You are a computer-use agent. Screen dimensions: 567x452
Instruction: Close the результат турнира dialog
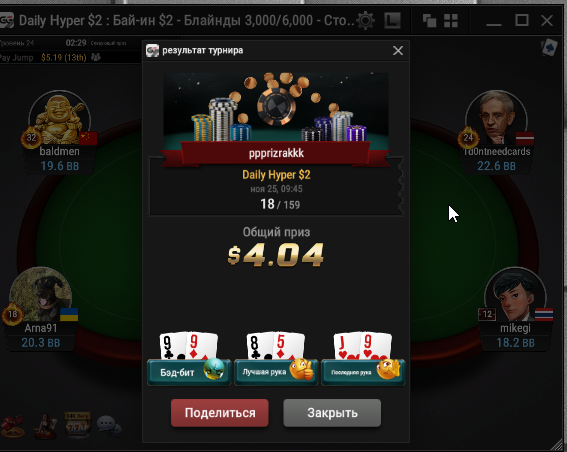[398, 51]
